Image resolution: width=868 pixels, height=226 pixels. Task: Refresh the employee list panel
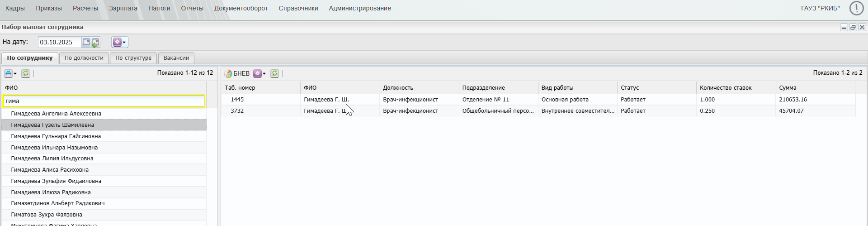click(26, 73)
